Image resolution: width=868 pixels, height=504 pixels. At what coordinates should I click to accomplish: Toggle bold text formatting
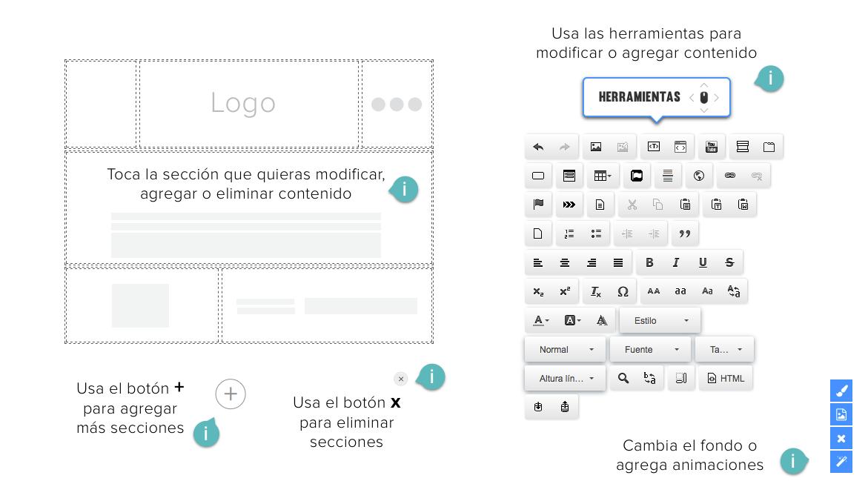(649, 262)
